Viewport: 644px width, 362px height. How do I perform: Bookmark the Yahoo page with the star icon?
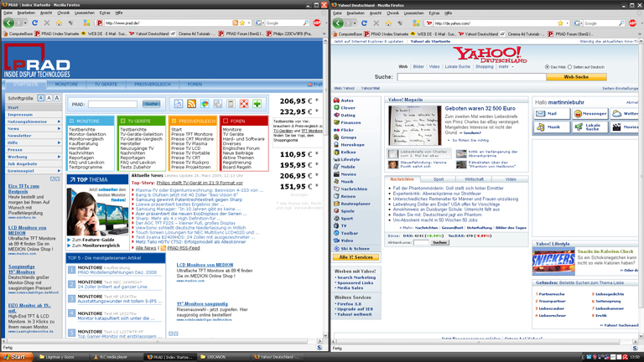[x=560, y=23]
